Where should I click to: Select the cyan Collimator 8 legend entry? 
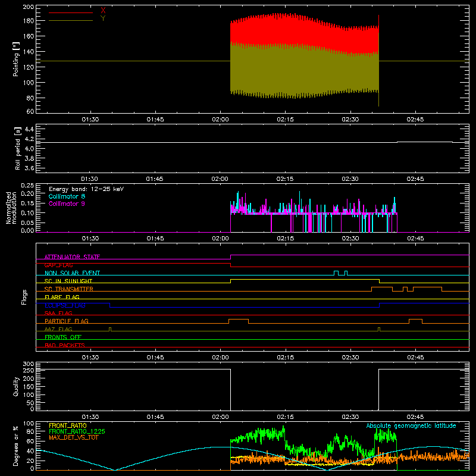[67, 196]
